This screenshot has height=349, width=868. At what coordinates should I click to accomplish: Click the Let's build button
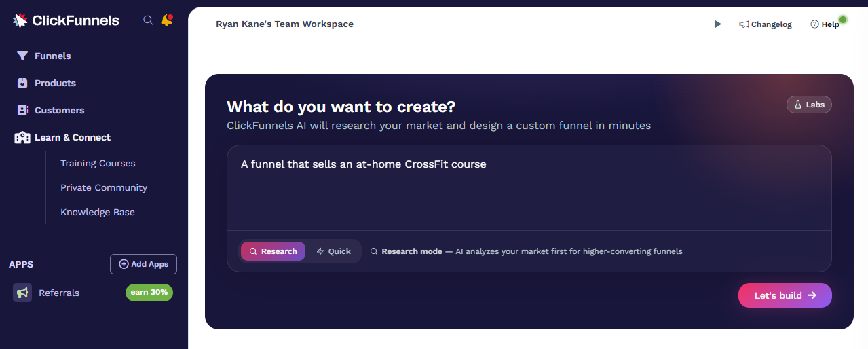[785, 295]
